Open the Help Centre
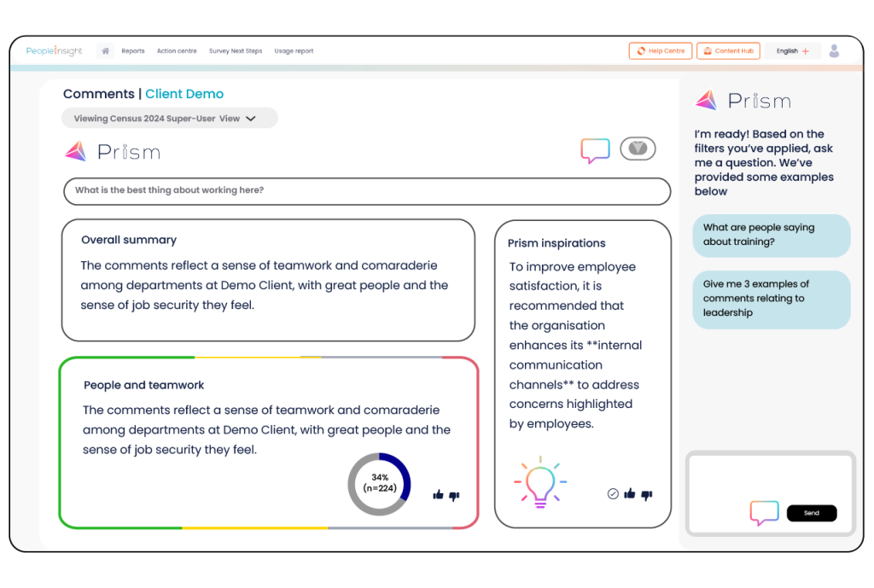This screenshot has height=588, width=874. tap(661, 50)
